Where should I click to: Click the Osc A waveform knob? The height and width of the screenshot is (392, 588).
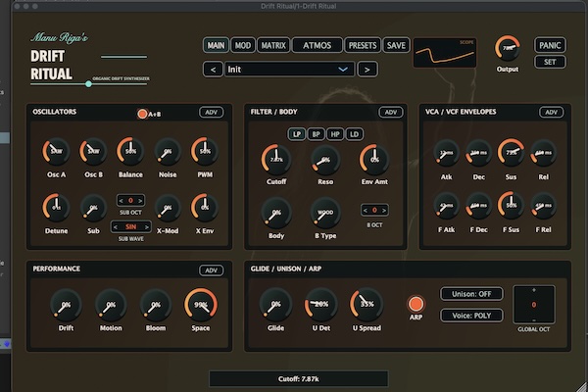point(56,151)
